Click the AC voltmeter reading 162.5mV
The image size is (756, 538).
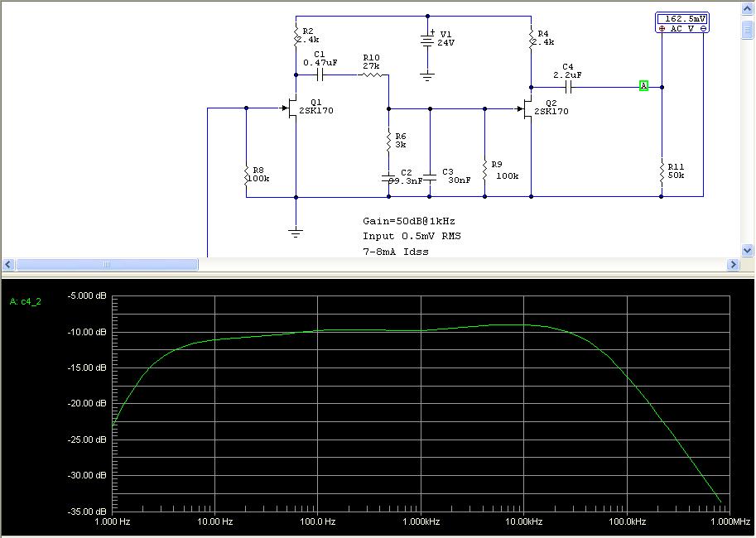[681, 22]
